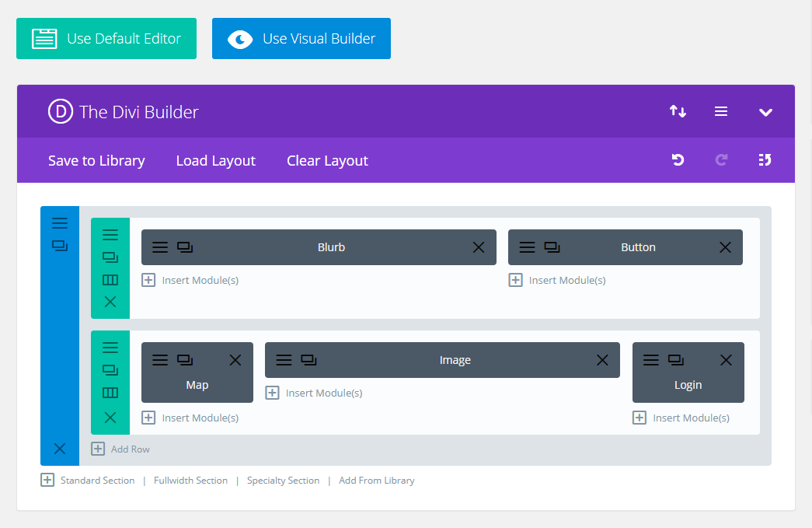Viewport: 812px width, 528px height.
Task: Select the Login module label
Action: point(688,385)
